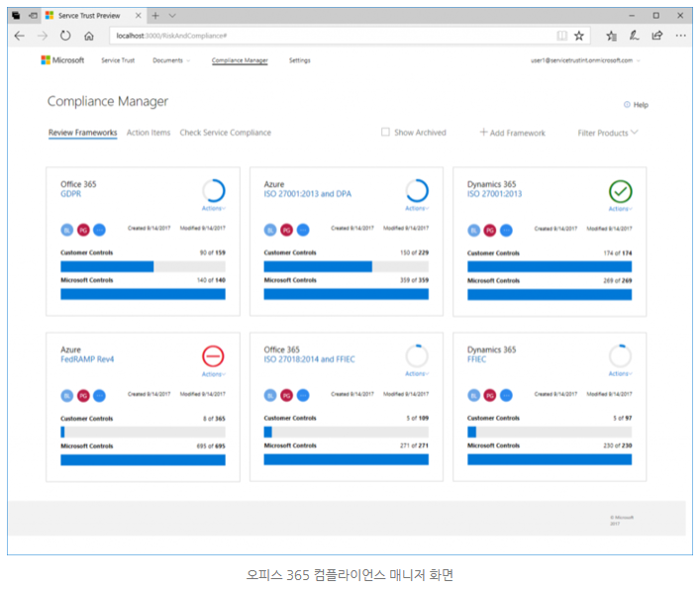Screen dimensions: 700x590
Task: Click the browser address bar URL field
Action: coord(327,36)
